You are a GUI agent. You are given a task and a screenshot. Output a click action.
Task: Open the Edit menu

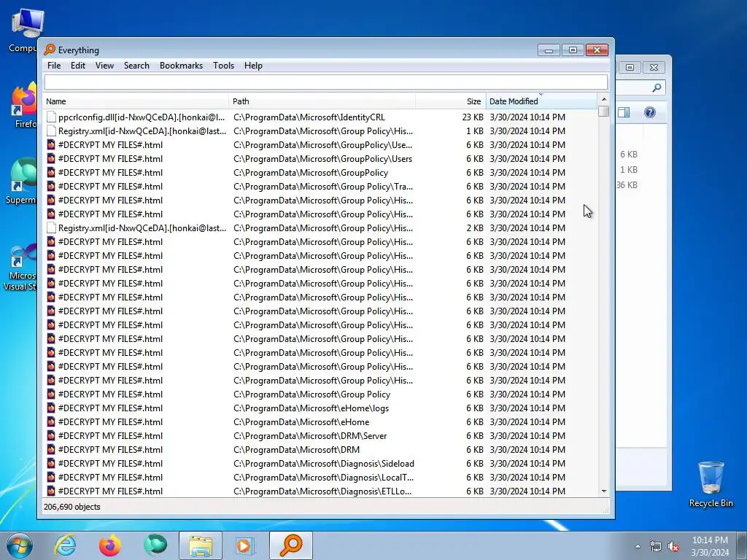pyautogui.click(x=77, y=66)
